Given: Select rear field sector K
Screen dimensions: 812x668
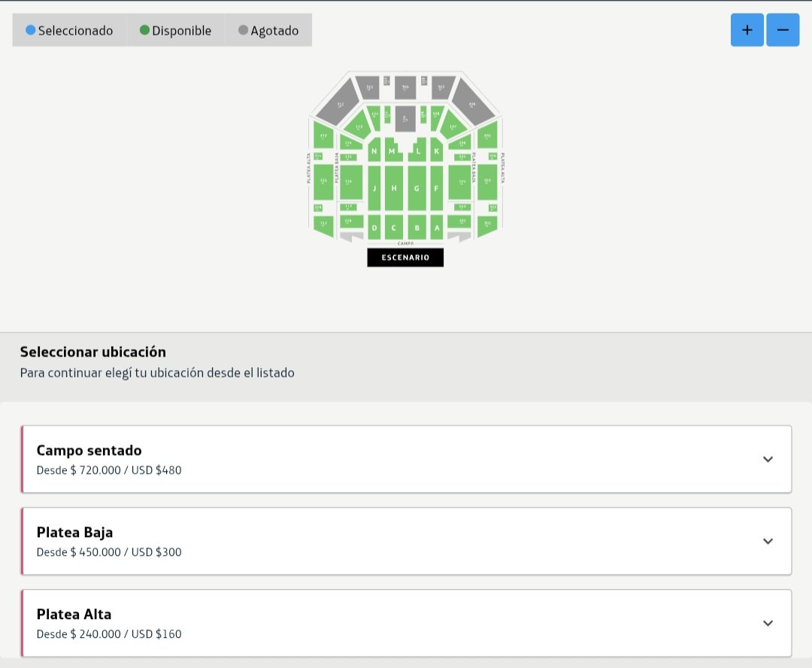Looking at the screenshot, I should [437, 150].
